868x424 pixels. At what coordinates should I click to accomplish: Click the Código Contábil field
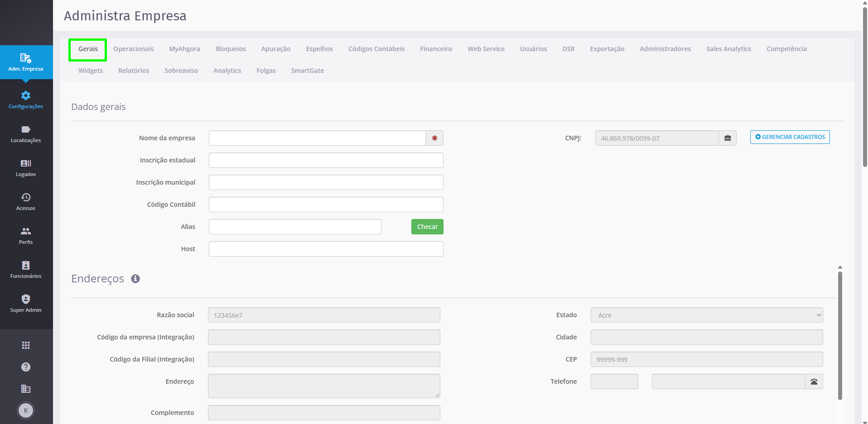326,205
